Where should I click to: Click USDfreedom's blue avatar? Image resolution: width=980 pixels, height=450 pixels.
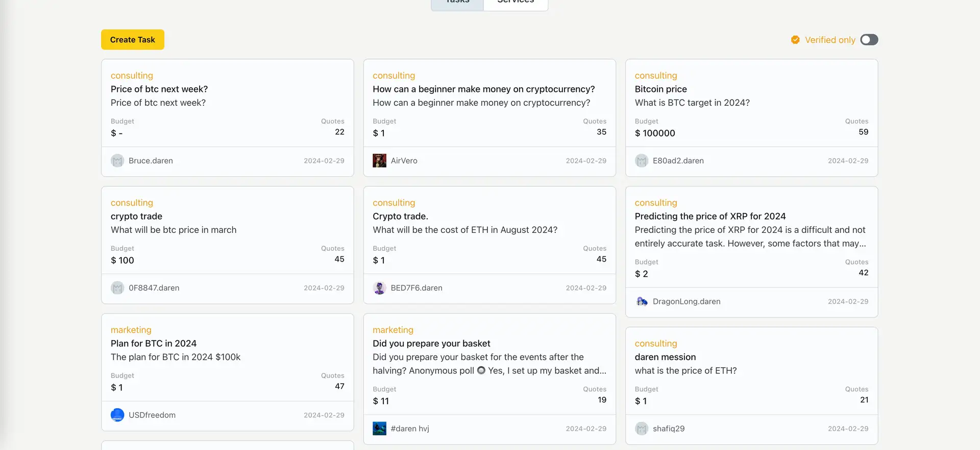click(117, 415)
